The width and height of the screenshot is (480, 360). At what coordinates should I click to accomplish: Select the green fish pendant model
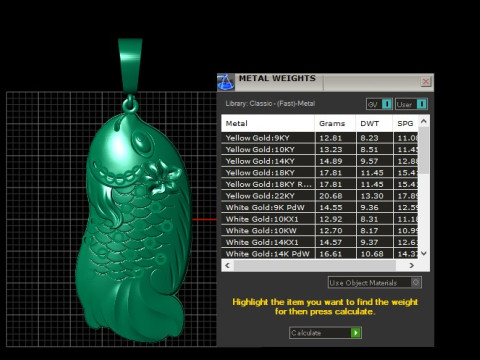[133, 227]
